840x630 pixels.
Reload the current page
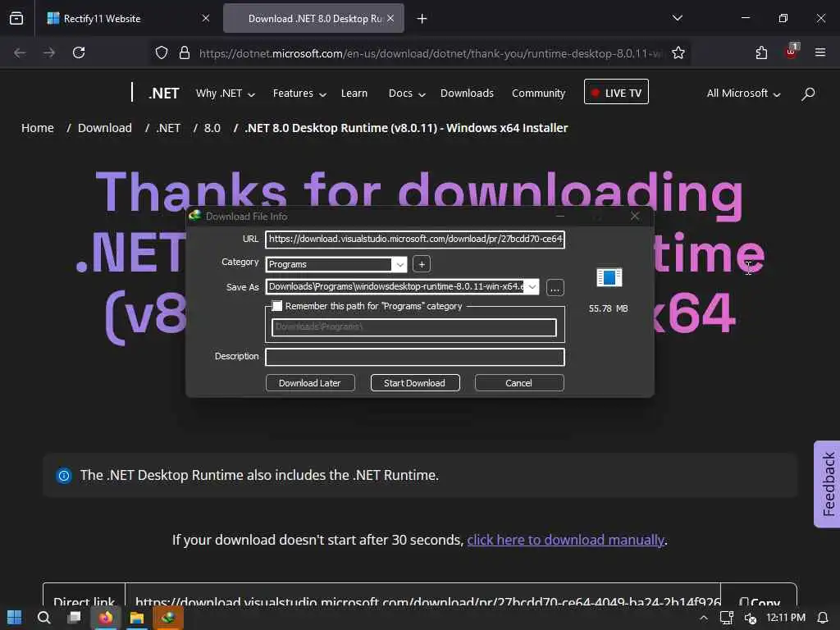tap(79, 52)
